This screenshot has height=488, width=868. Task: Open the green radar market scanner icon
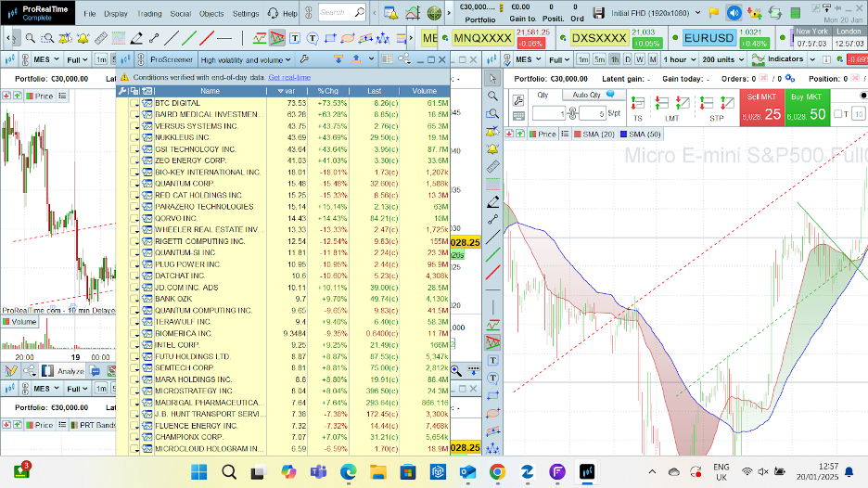(434, 13)
